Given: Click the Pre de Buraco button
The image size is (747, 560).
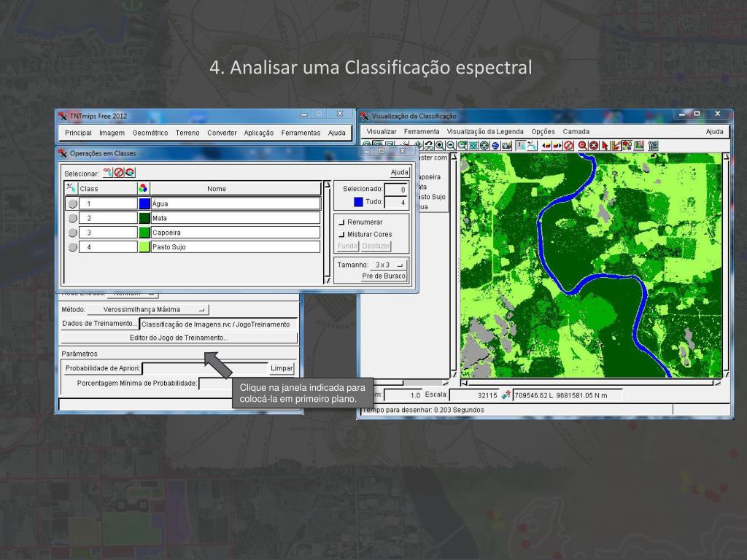Looking at the screenshot, I should pyautogui.click(x=384, y=276).
